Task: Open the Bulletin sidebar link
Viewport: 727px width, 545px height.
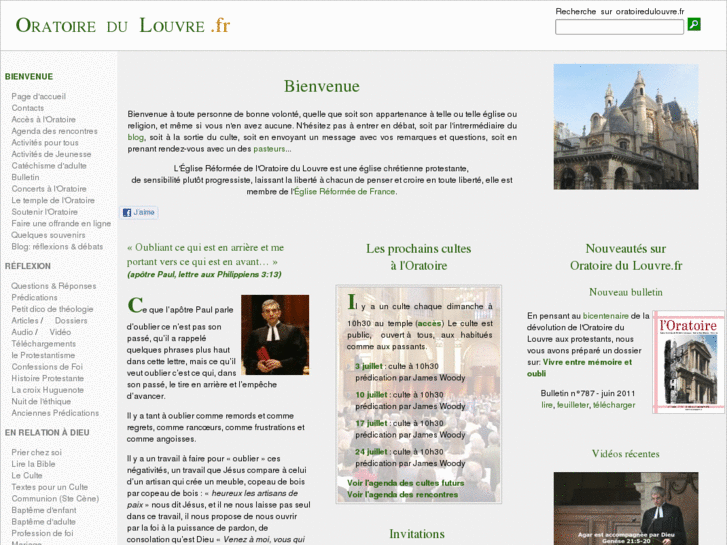Action: (26, 178)
